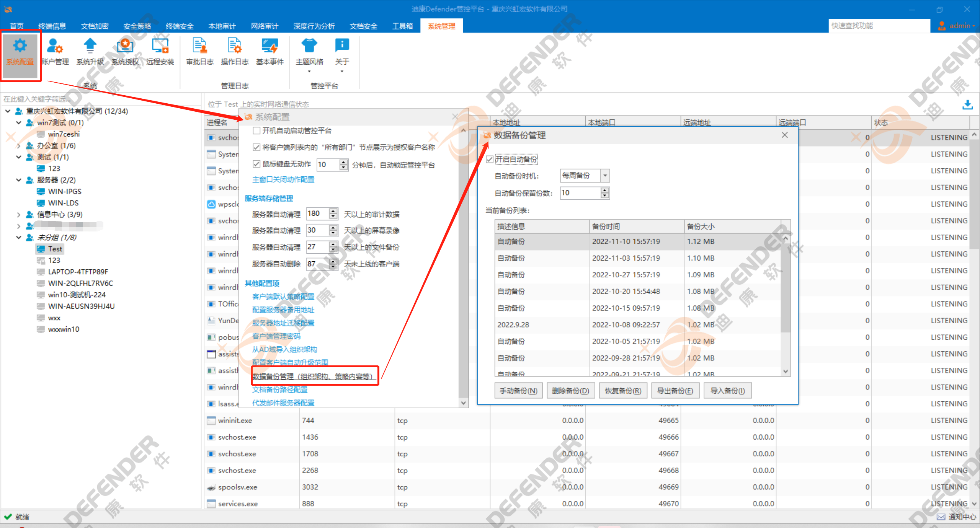Toggle 所有部门 node display checkbox

(x=256, y=147)
